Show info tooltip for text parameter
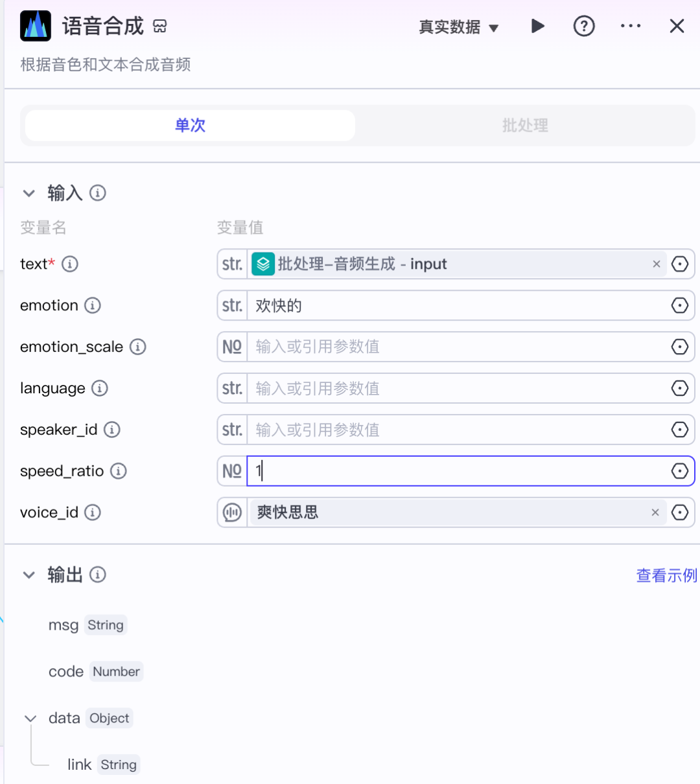Screen dimensions: 700x784 (x=70, y=264)
